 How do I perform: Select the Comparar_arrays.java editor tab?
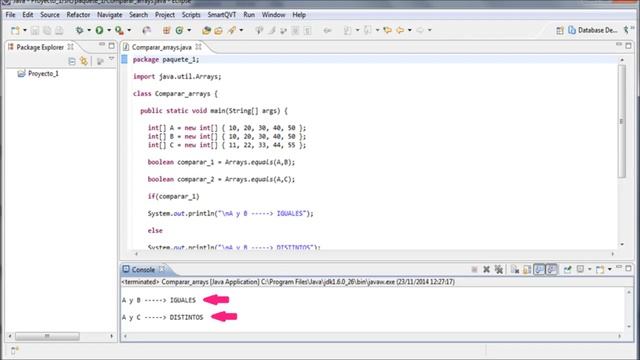162,47
